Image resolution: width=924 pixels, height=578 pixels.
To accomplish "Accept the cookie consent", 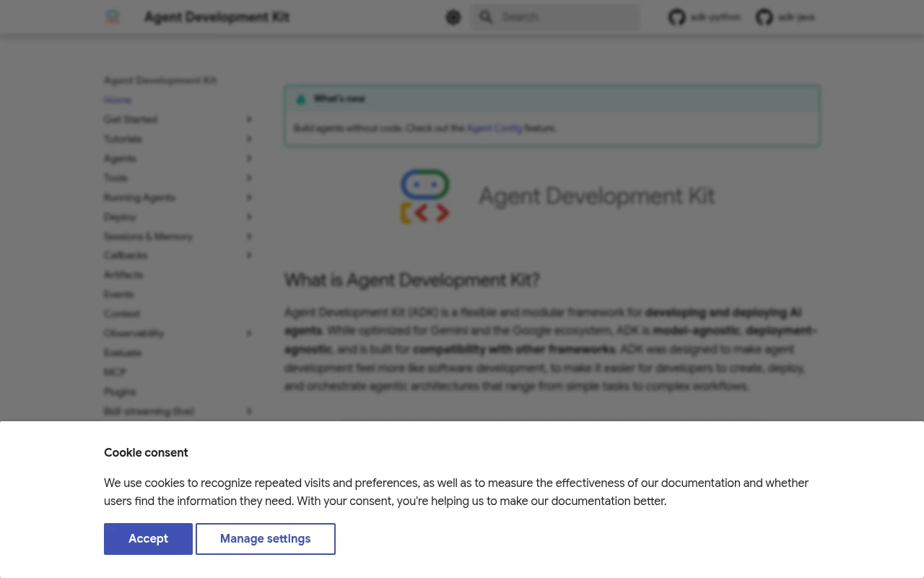I will (148, 538).
